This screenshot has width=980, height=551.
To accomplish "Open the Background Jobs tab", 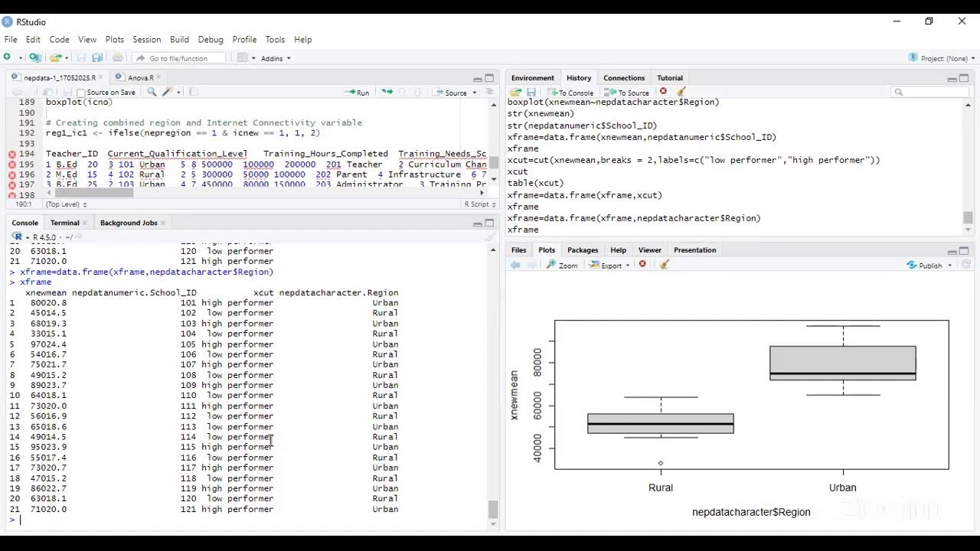I will [x=128, y=223].
